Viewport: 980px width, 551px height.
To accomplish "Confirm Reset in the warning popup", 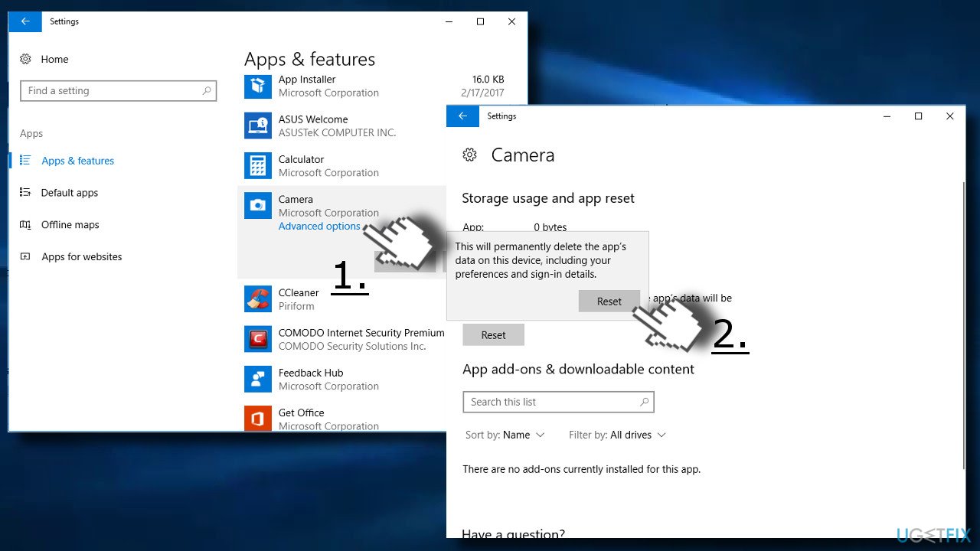I will click(609, 302).
